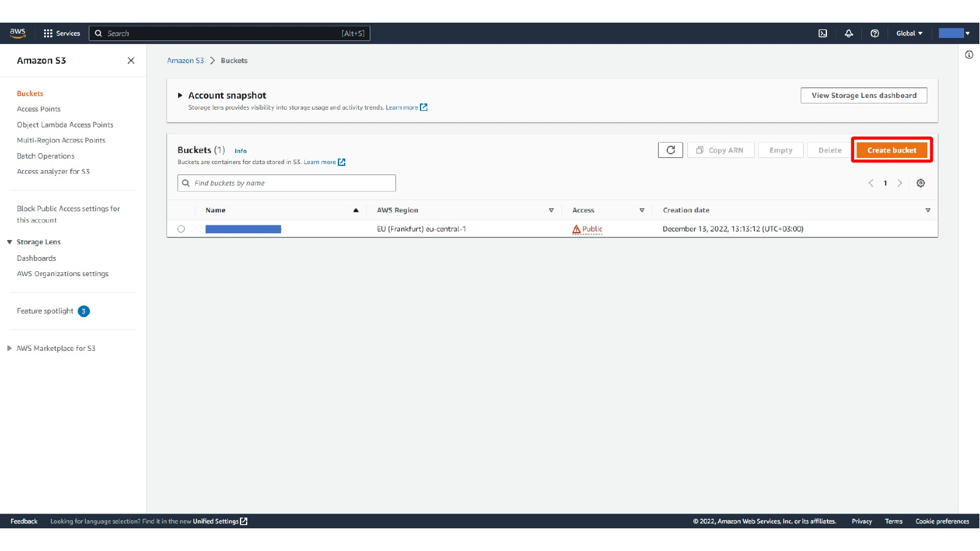The image size is (980, 551).
Task: Open Feature spotlight
Action: click(45, 311)
